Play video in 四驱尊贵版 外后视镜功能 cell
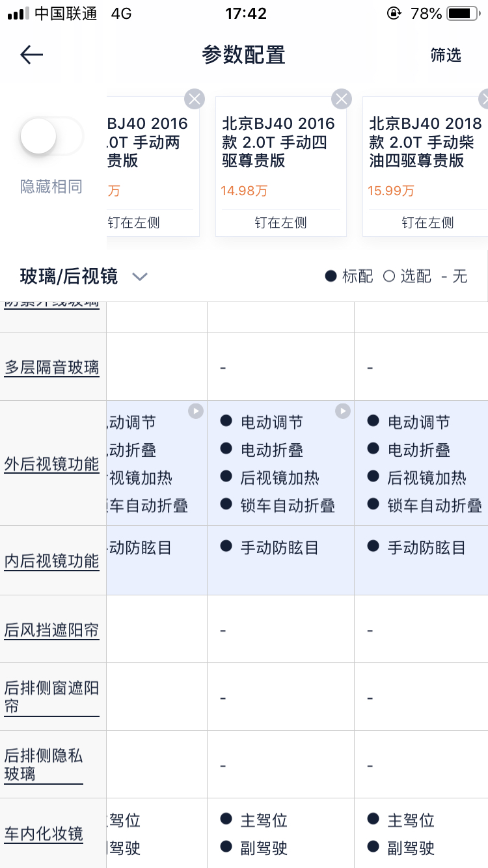488x868 pixels. coord(343,411)
